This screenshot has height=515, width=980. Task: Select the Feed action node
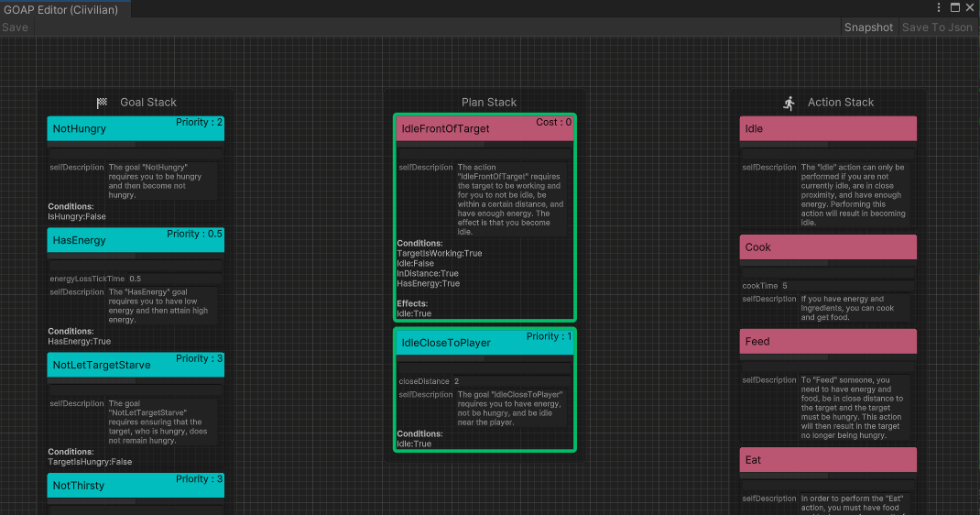[828, 342]
